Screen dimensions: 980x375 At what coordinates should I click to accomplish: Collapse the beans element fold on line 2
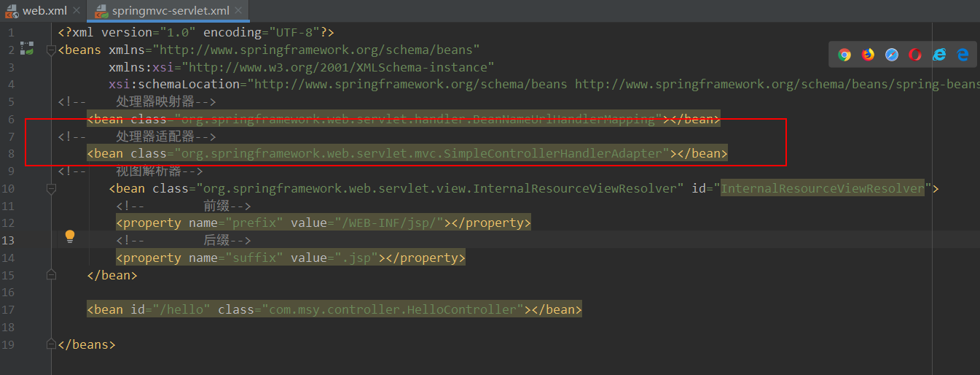pos(50,50)
